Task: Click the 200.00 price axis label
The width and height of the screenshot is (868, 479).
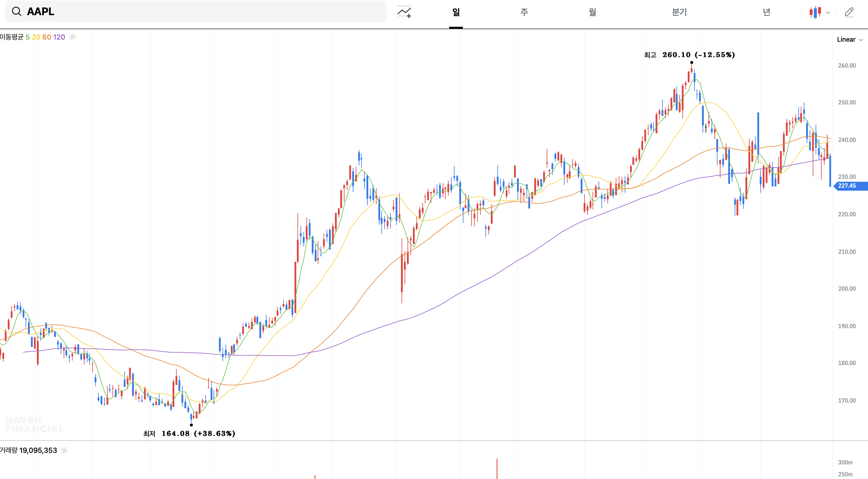Action: (x=847, y=289)
